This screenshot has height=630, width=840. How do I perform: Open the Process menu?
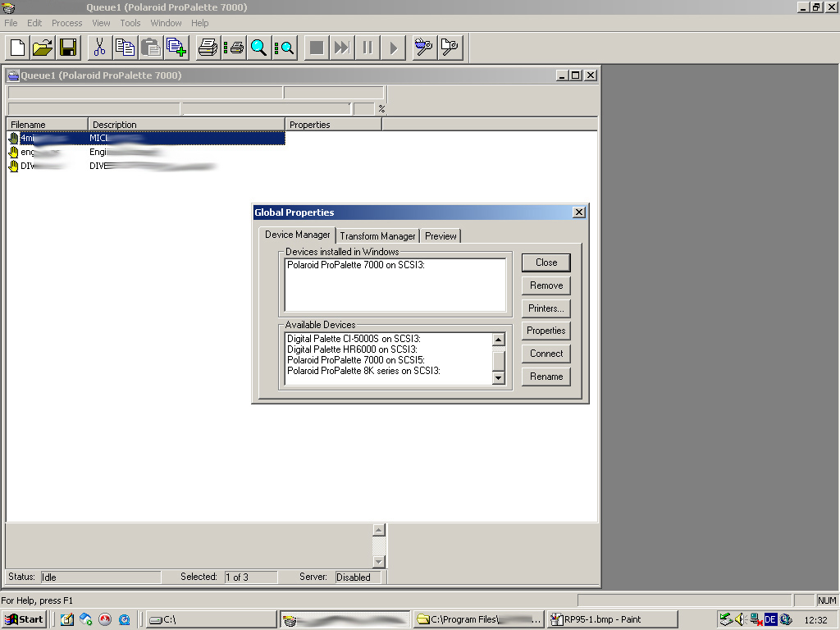67,23
